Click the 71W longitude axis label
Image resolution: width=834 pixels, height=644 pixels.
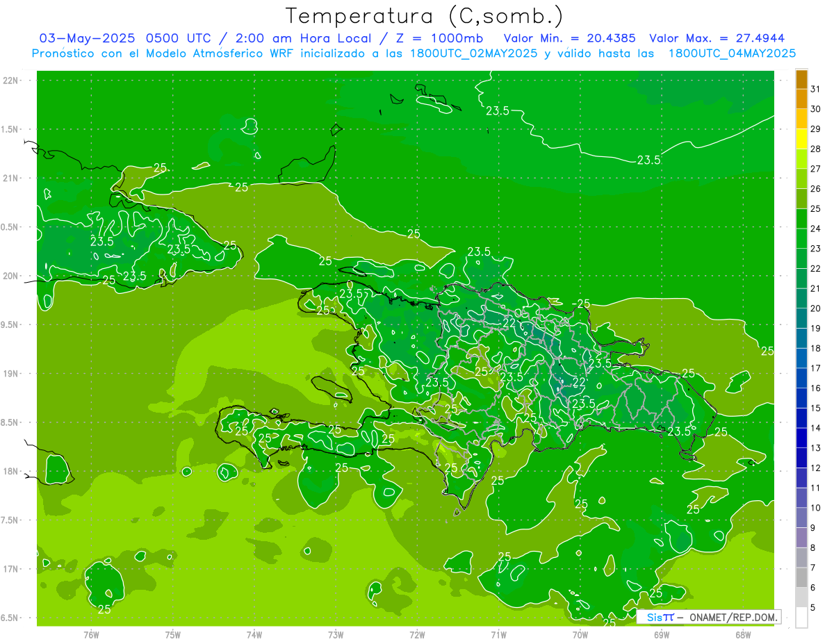498,635
